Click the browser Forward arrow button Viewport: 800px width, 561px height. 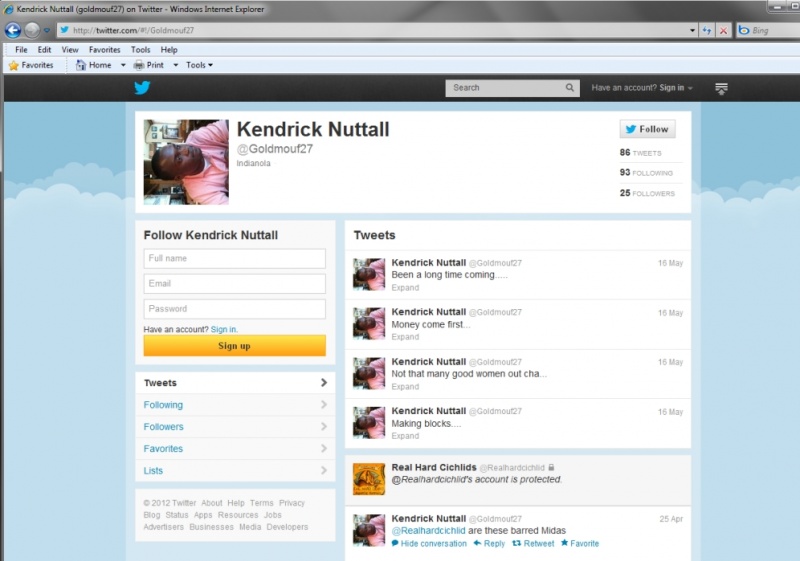click(x=32, y=30)
